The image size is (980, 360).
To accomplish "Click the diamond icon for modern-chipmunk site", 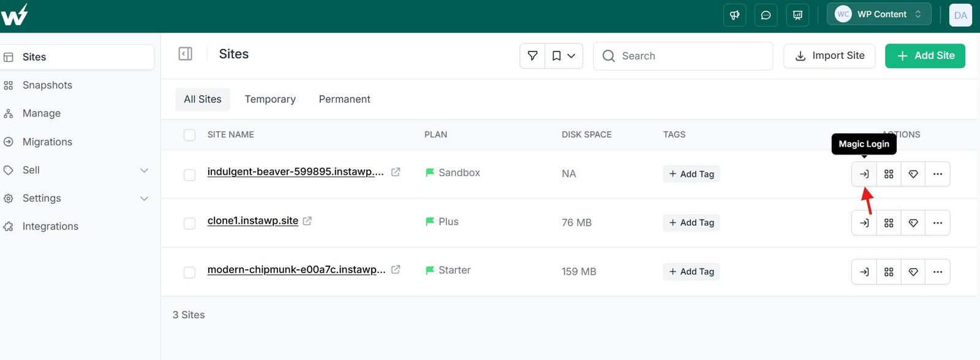I will tap(913, 272).
